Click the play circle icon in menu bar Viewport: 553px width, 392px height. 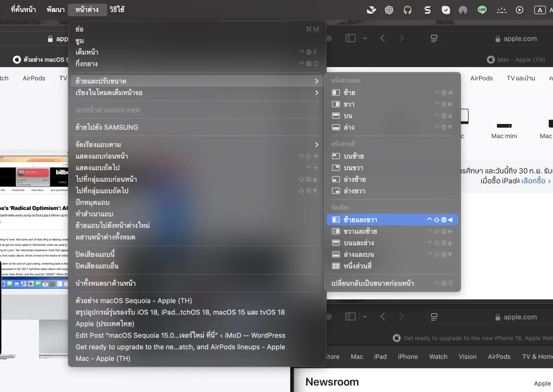[519, 10]
